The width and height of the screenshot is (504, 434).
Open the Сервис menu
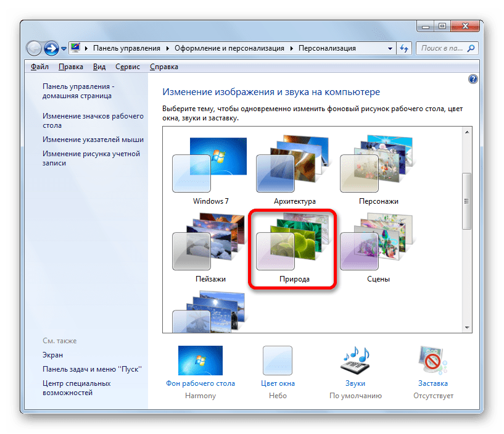(x=128, y=67)
